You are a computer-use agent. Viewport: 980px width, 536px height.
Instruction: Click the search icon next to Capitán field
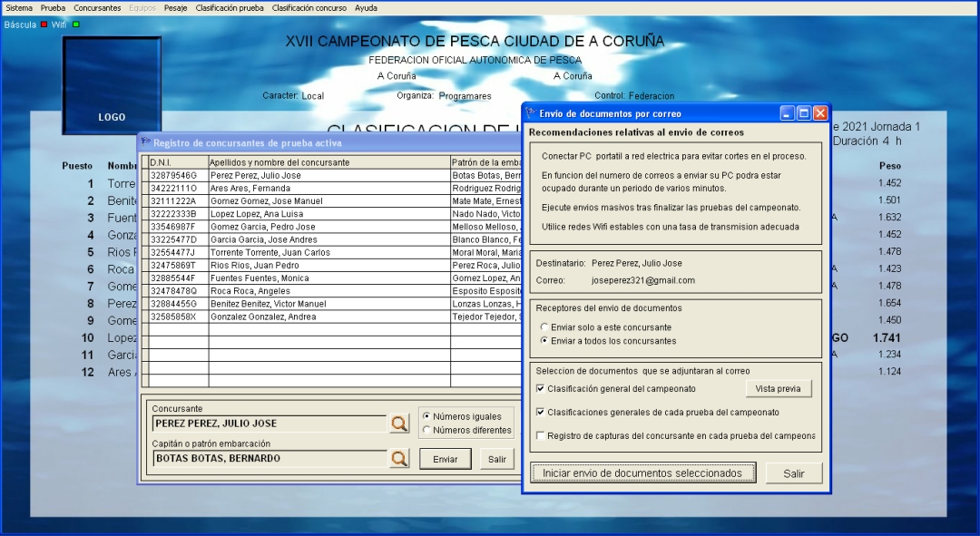(x=399, y=459)
